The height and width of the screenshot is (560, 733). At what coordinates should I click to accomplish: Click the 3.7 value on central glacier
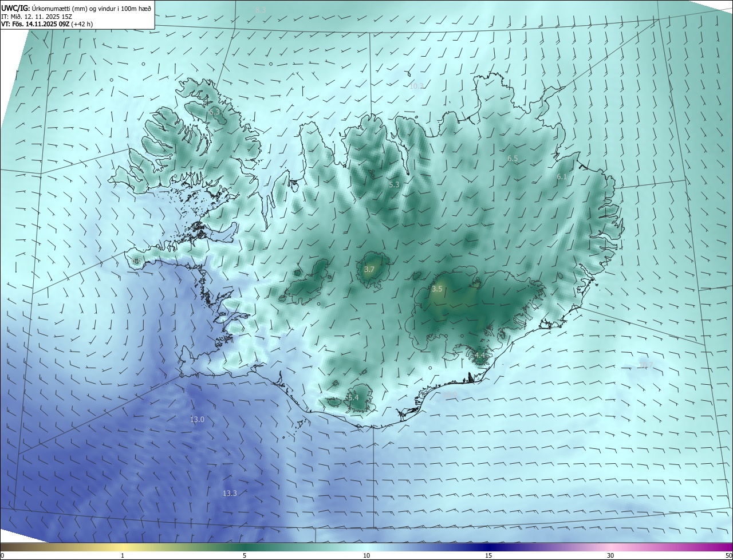tap(369, 269)
